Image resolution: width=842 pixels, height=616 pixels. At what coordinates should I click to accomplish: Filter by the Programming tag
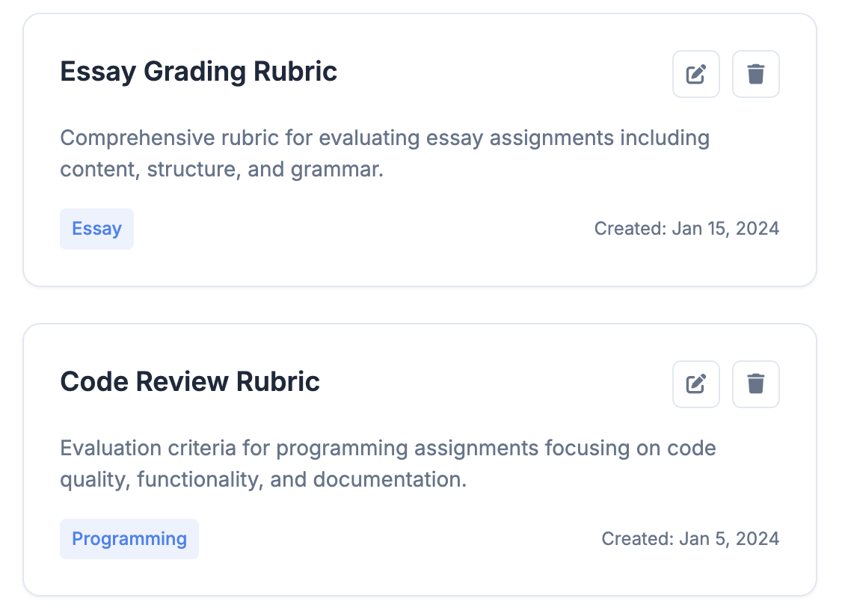(129, 539)
